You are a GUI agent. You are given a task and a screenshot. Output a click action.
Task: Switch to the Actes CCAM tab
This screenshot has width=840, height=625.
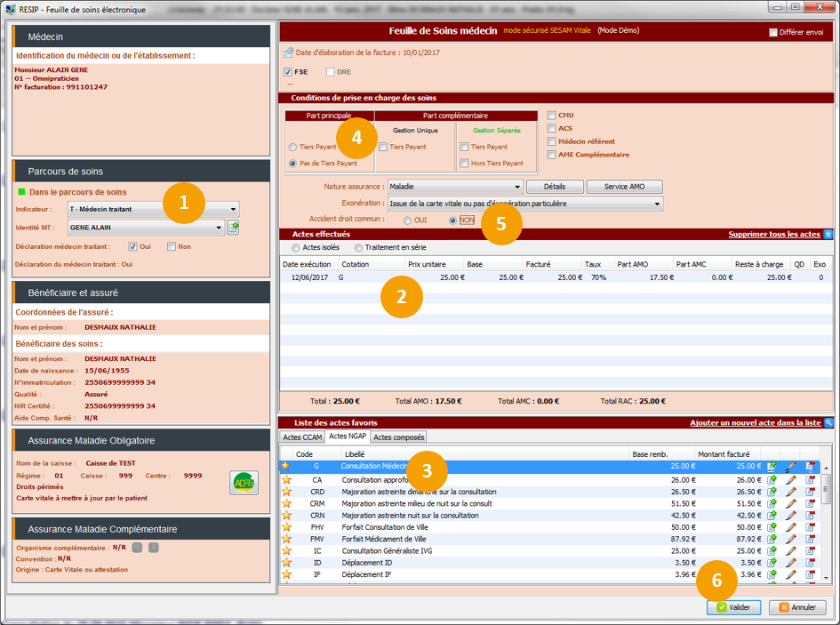tap(301, 437)
